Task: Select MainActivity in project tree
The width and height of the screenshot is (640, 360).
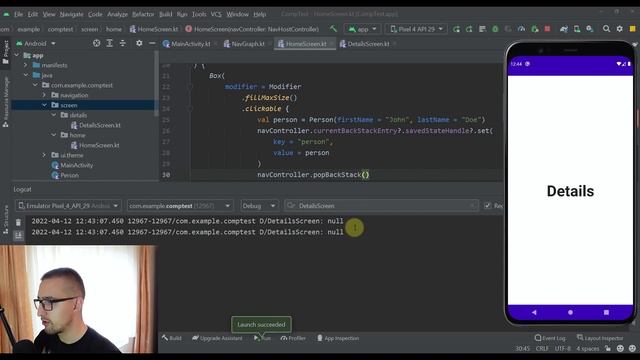Action: 72,165
